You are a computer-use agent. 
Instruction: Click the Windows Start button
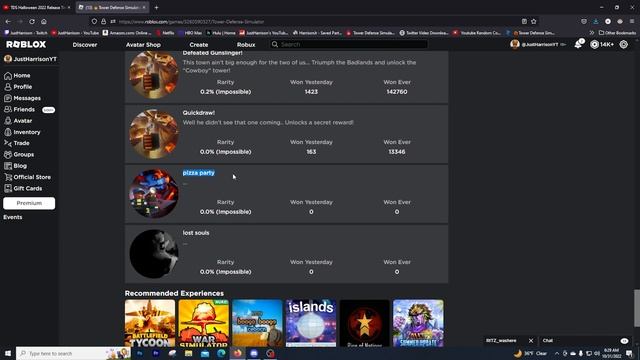pyautogui.click(x=8, y=353)
